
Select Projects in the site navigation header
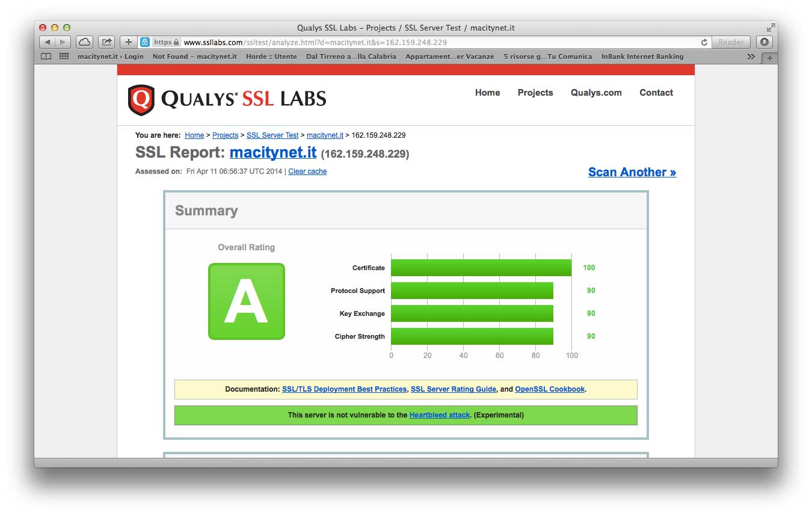(535, 93)
